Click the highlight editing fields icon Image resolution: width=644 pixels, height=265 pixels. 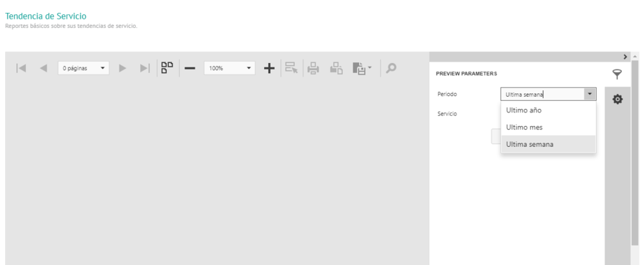(291, 68)
